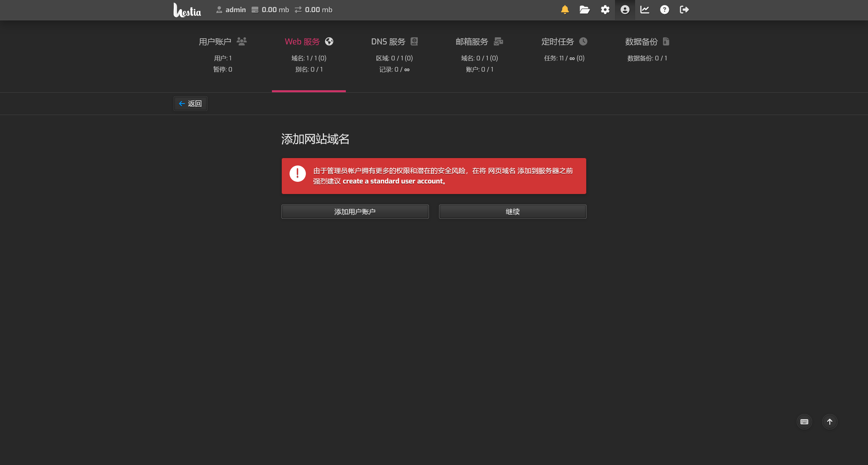Click the logout icon
This screenshot has height=465, width=868.
click(684, 9)
